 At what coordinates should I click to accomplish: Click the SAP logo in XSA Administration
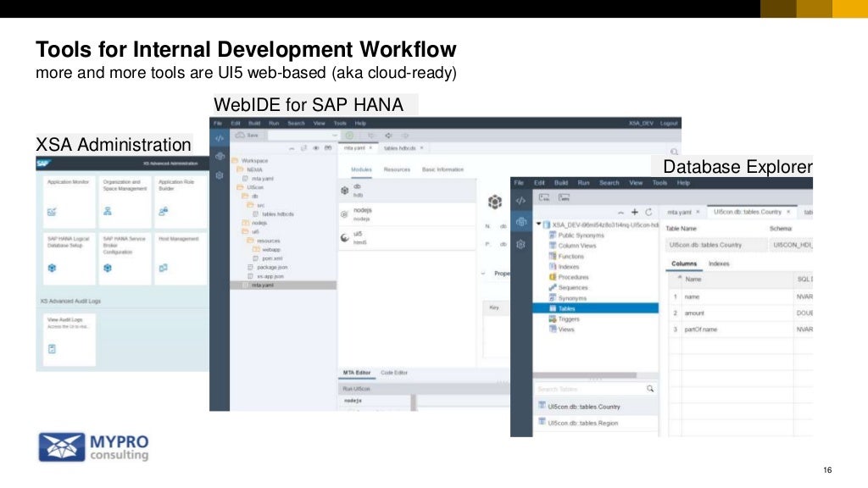tap(44, 164)
